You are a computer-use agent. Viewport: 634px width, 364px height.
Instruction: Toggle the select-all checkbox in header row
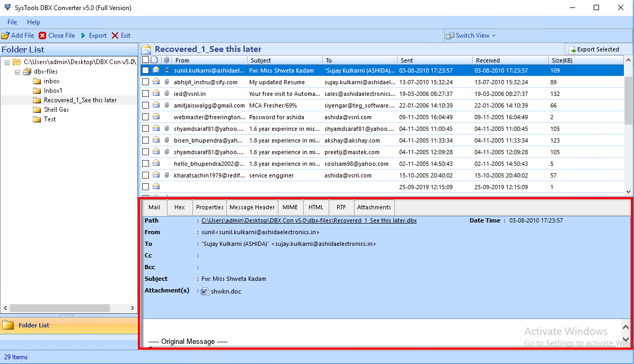pos(146,60)
